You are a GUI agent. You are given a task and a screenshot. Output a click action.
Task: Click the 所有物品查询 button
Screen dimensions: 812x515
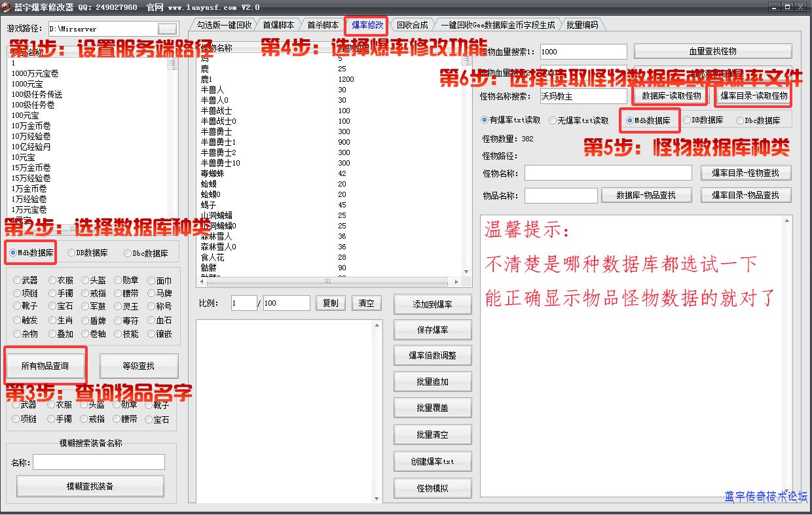click(x=45, y=366)
